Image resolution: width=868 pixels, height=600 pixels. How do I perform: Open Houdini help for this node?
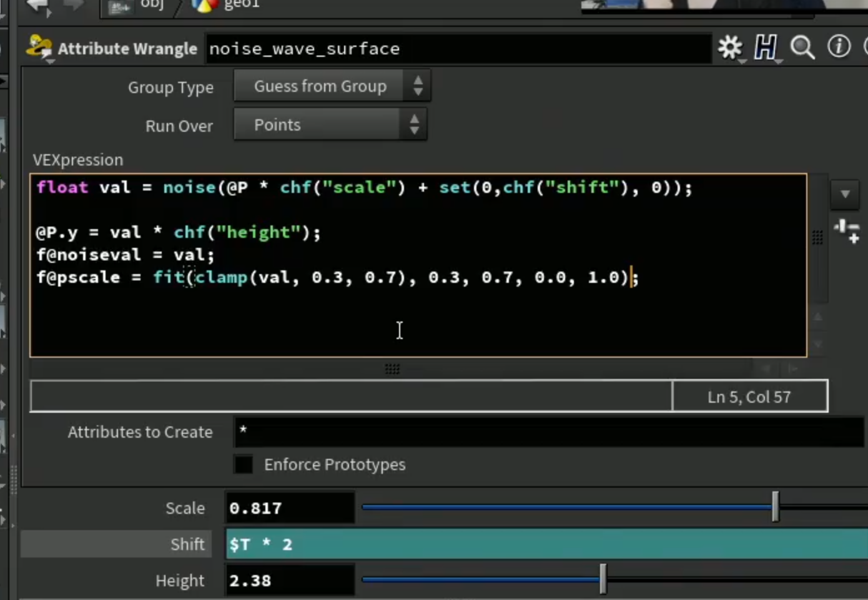[766, 47]
